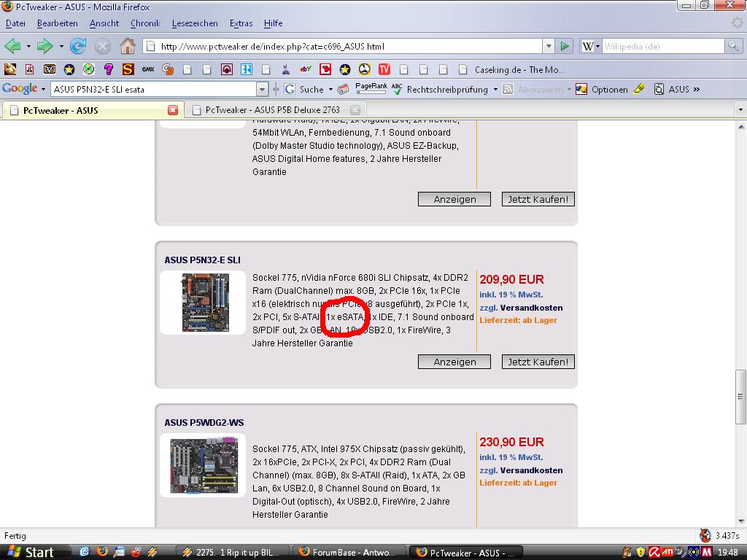The image size is (747, 560).
Task: Open the search engine selector (W) dropdown
Action: click(590, 46)
